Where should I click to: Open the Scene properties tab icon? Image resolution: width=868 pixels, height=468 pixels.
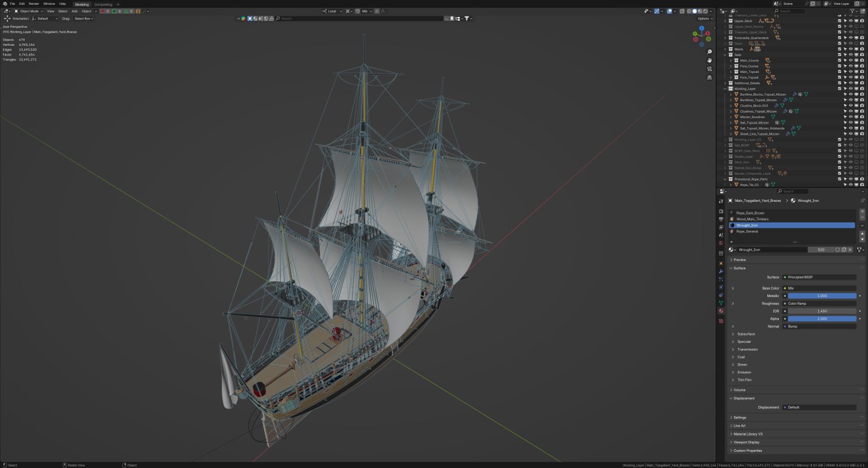coord(721,235)
